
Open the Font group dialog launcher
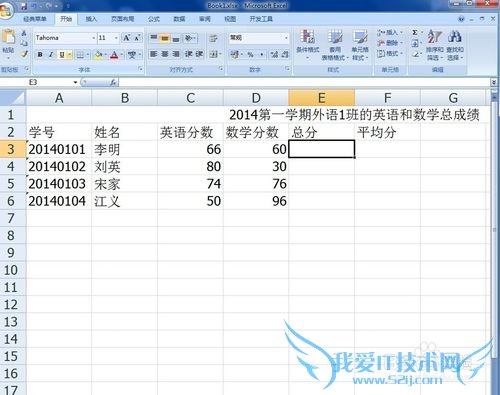pyautogui.click(x=140, y=69)
